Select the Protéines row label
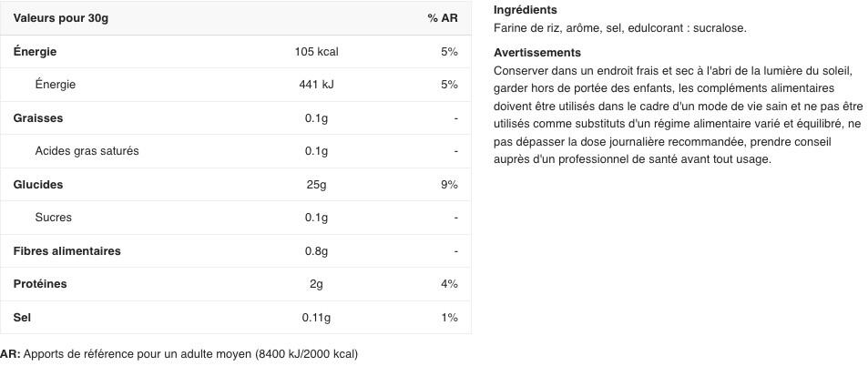 (x=40, y=284)
